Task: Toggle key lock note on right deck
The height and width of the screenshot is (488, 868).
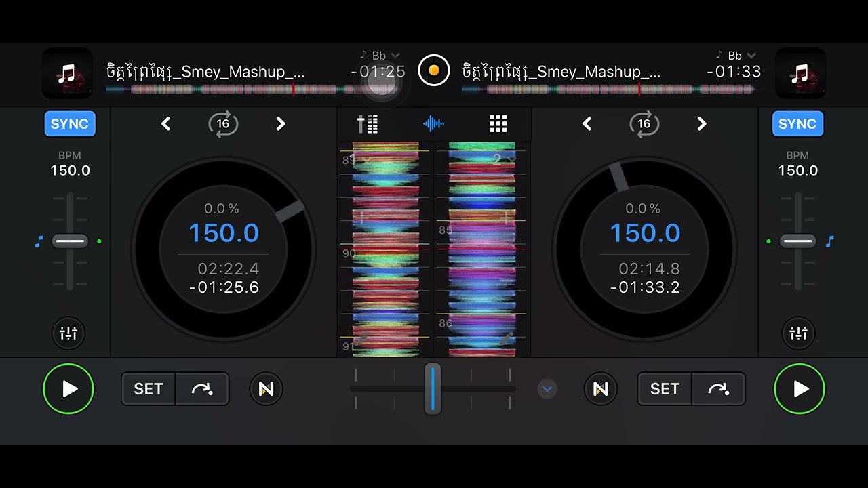Action: click(x=829, y=241)
